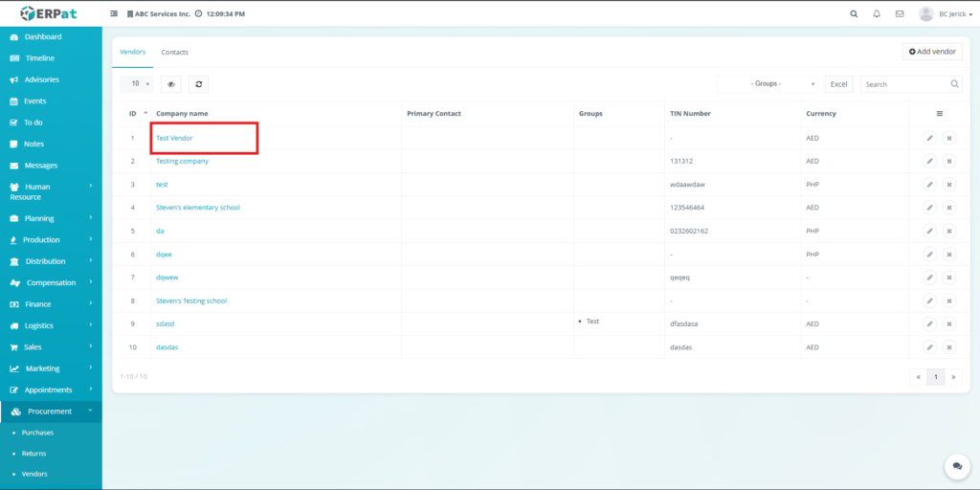Open the top bar search icon
Viewport: 980px width, 490px height.
(x=854, y=13)
